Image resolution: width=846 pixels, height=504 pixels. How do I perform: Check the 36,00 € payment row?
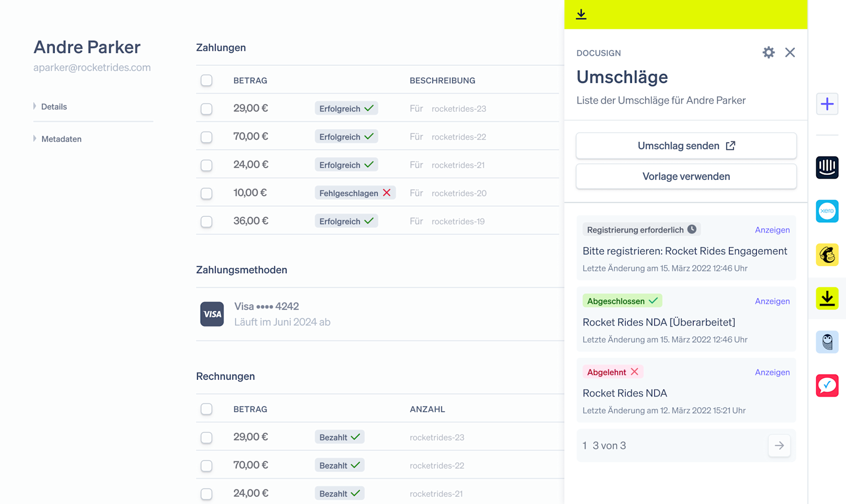pyautogui.click(x=206, y=221)
